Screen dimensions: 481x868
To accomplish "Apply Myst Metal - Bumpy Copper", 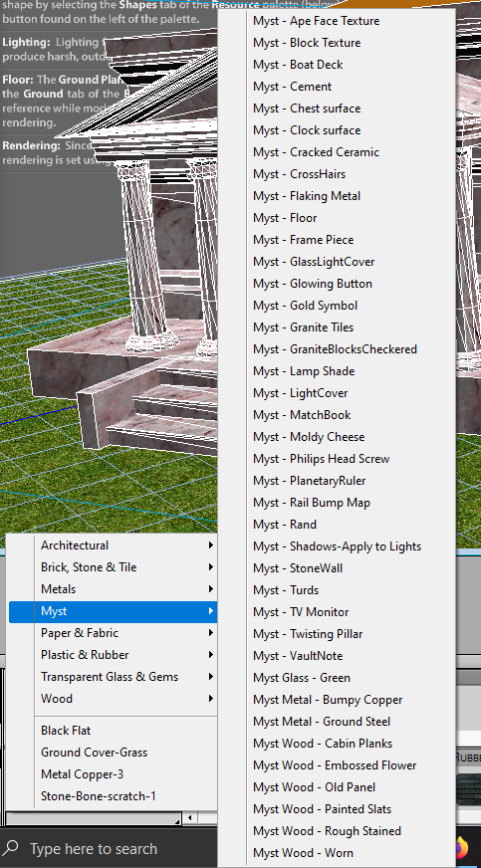I will tap(337, 700).
